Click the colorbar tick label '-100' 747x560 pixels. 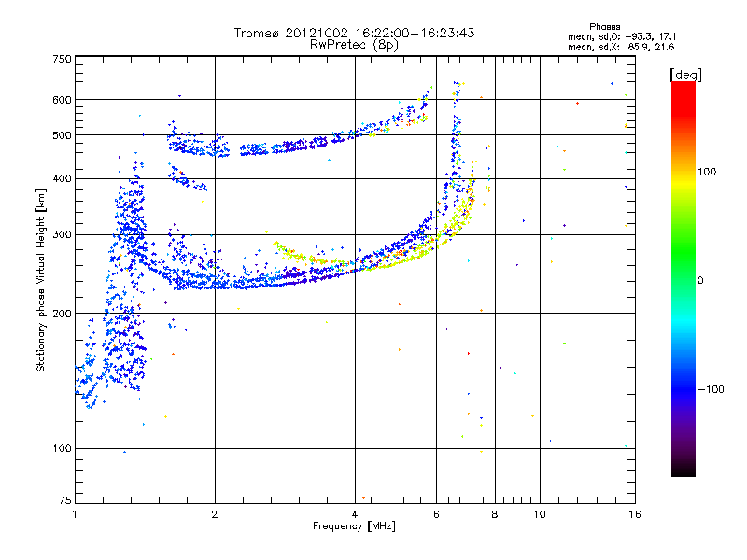click(x=712, y=389)
